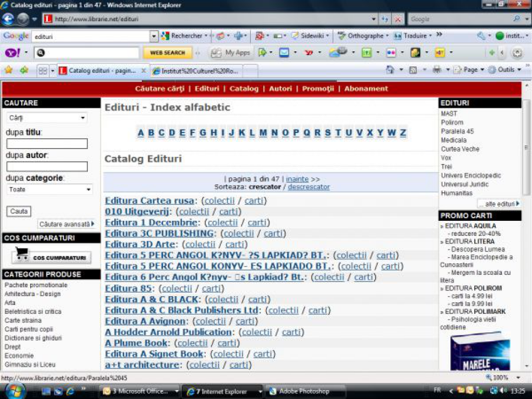This screenshot has height=399, width=532.
Task: Click the letter M in alphabetic index
Action: pyautogui.click(x=263, y=132)
